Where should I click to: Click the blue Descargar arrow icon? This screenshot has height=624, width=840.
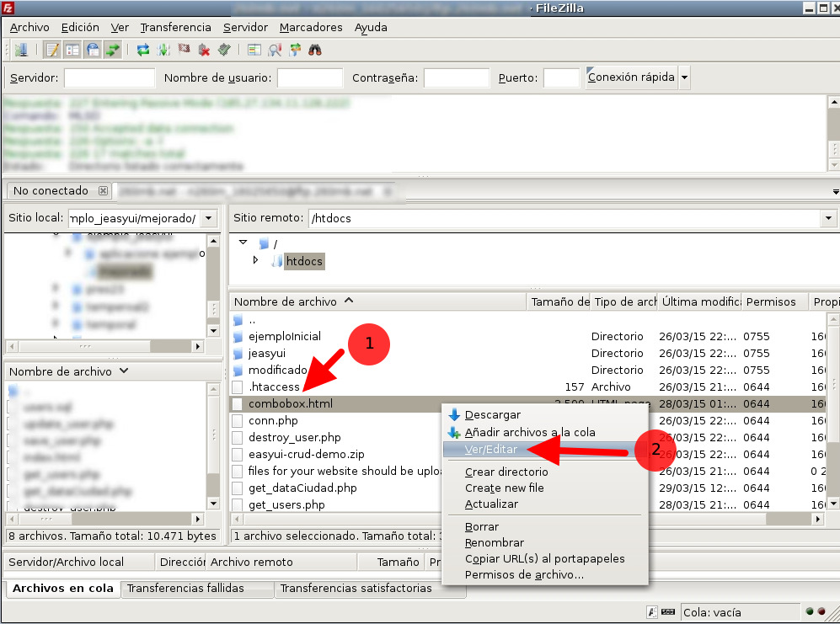(x=454, y=414)
